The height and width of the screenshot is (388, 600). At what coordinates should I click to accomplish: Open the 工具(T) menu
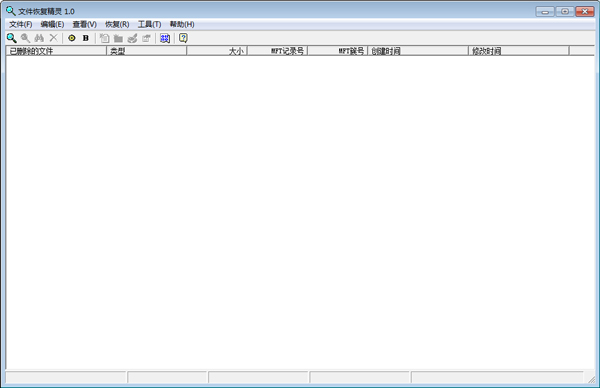[x=149, y=24]
